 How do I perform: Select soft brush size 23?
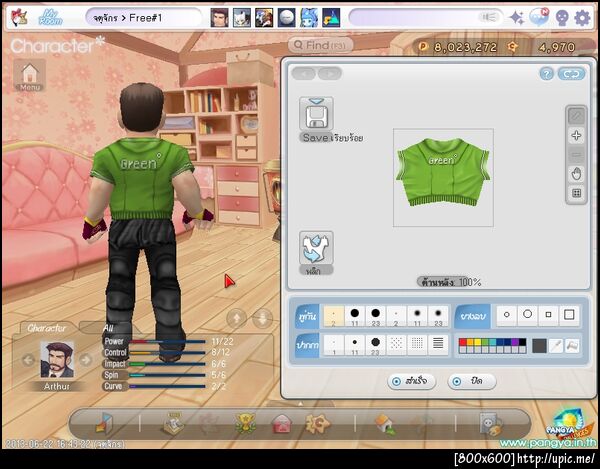coord(438,316)
